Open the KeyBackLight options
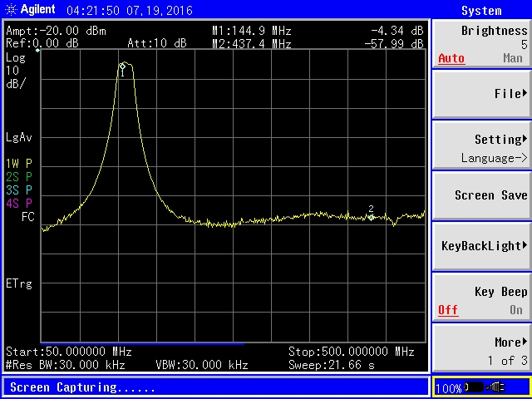The width and height of the screenshot is (532, 399). 480,246
